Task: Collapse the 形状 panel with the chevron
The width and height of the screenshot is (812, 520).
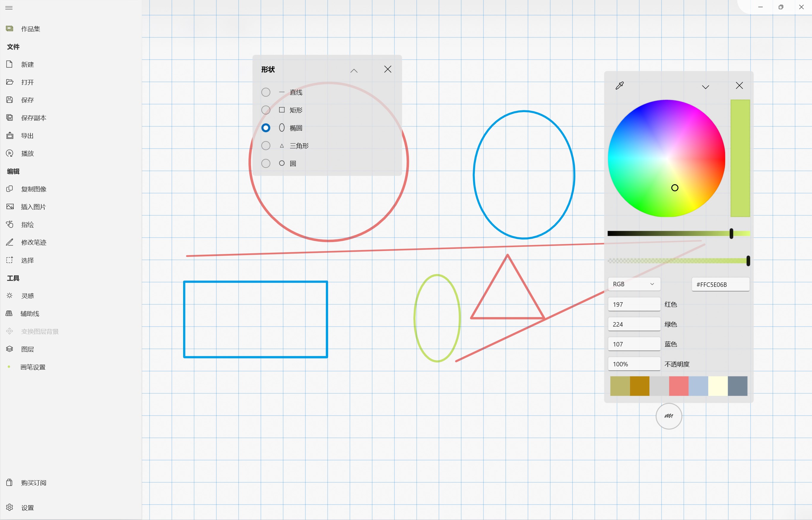Action: click(354, 71)
